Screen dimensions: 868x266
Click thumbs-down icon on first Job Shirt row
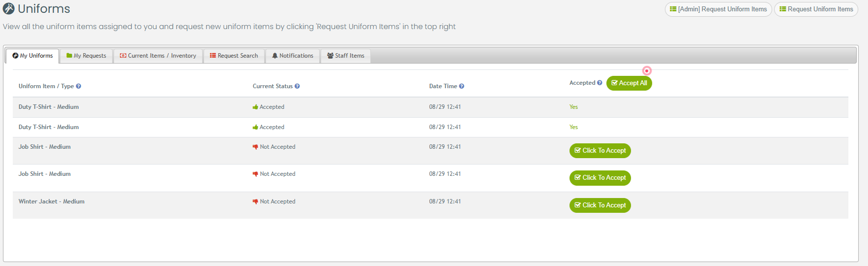[x=255, y=147]
